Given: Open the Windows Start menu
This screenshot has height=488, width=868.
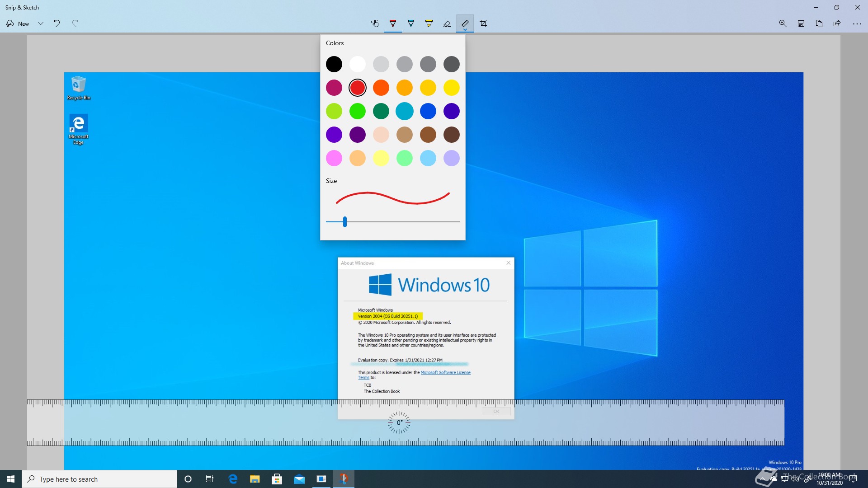Looking at the screenshot, I should pyautogui.click(x=11, y=479).
